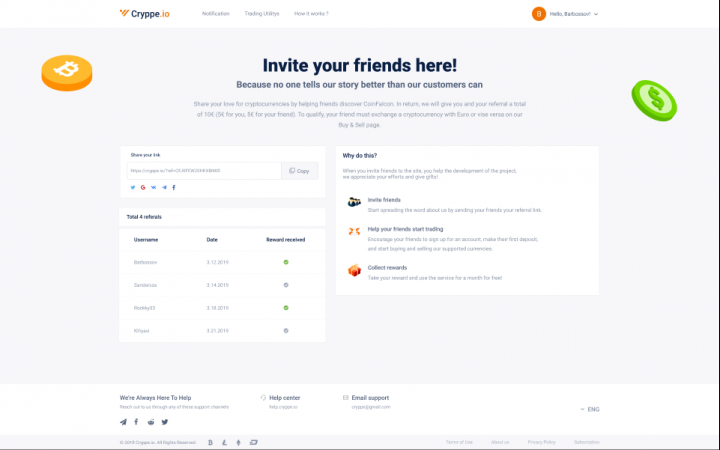Copy the referral link
The width and height of the screenshot is (720, 450).
[299, 171]
